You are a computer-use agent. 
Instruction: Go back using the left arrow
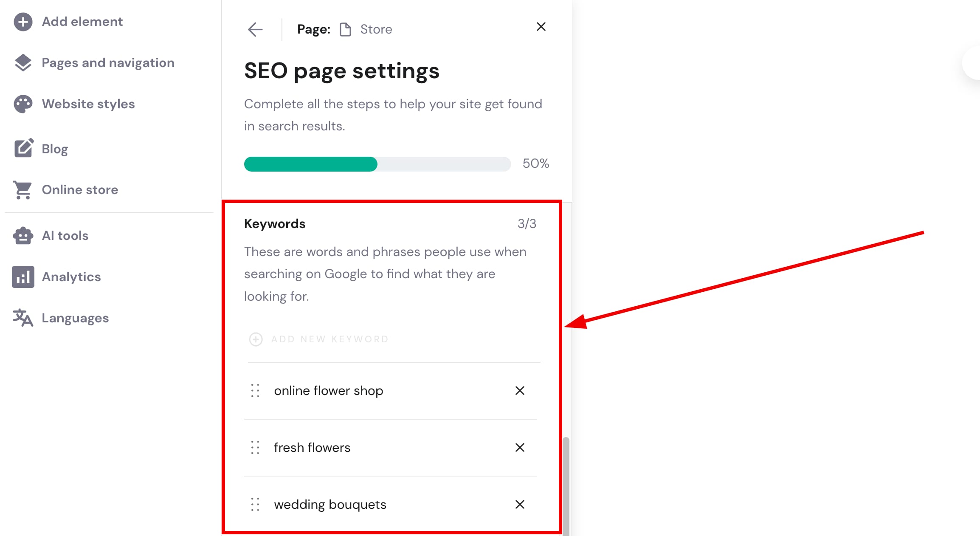(255, 29)
